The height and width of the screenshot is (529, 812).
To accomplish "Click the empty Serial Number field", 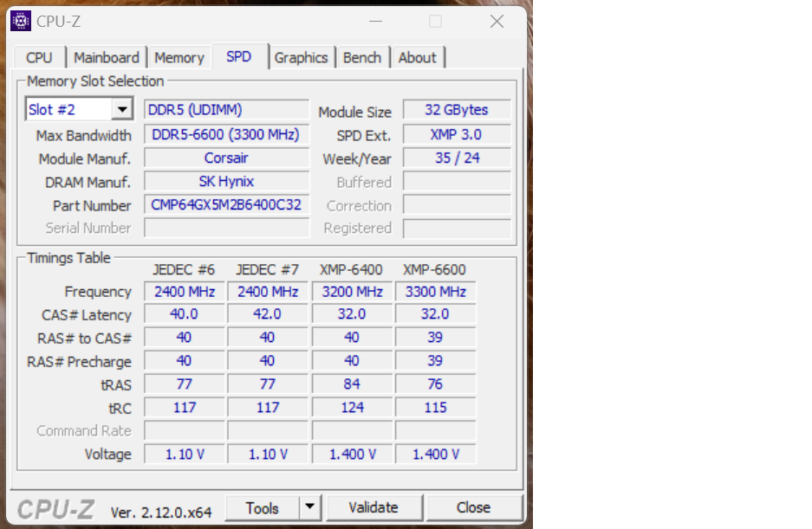I will pyautogui.click(x=227, y=228).
